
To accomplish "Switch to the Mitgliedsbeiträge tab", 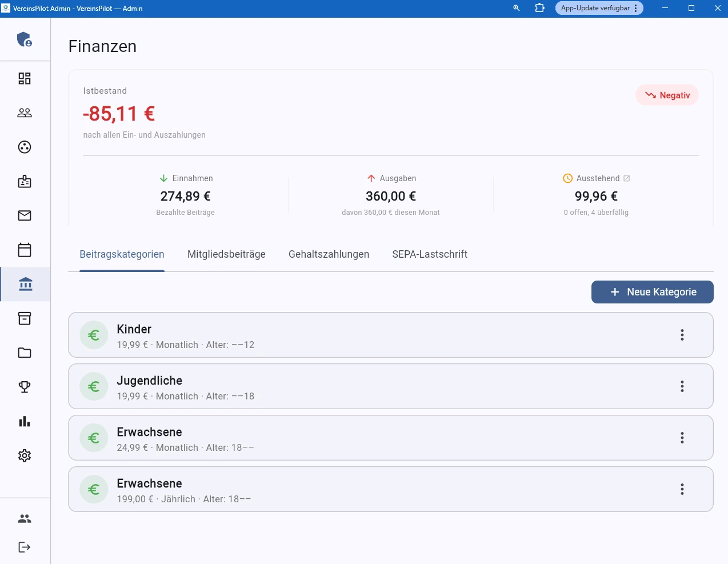I will (226, 254).
